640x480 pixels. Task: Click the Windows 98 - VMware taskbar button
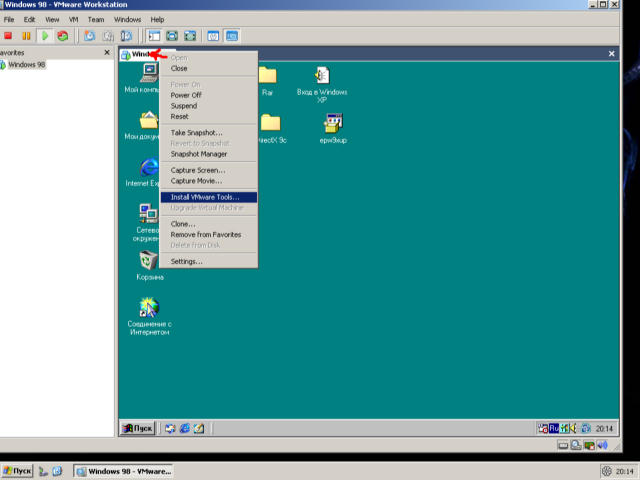pos(124,470)
